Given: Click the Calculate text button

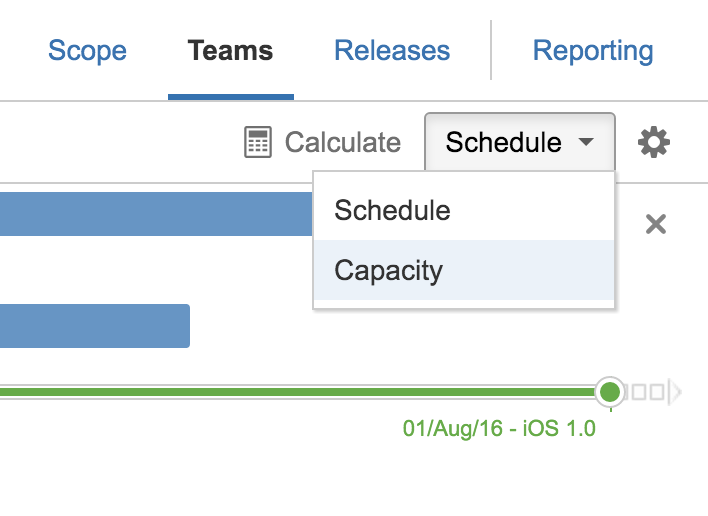Looking at the screenshot, I should click(343, 142).
